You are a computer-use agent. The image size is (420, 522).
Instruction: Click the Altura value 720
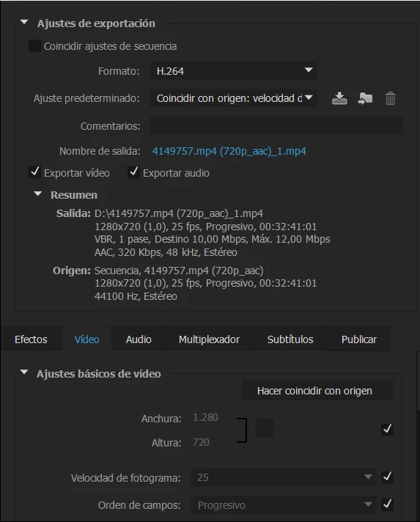point(201,442)
